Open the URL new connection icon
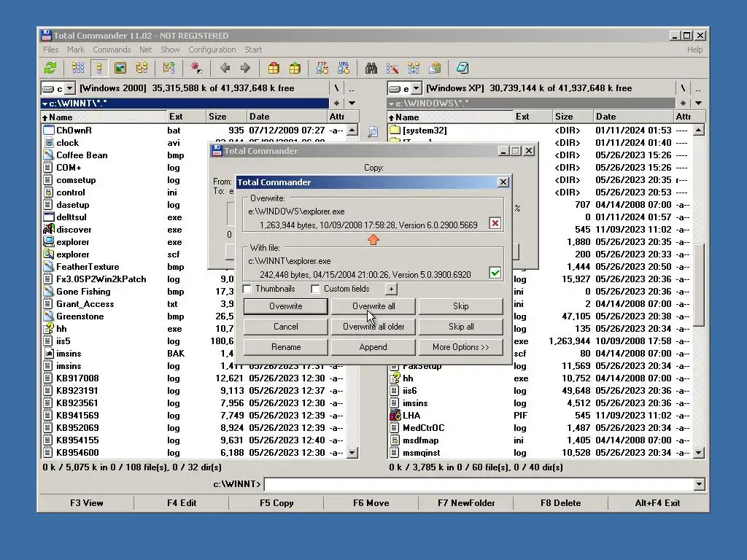 [x=344, y=68]
